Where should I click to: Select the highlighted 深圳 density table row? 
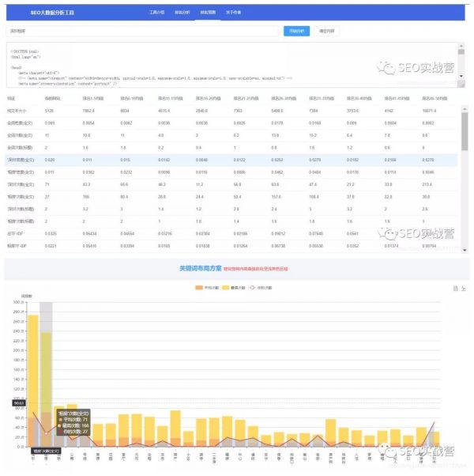pos(229,160)
